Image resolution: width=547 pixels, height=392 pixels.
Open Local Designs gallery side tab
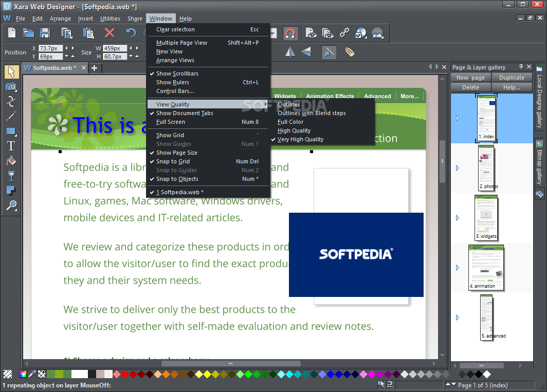[x=540, y=97]
